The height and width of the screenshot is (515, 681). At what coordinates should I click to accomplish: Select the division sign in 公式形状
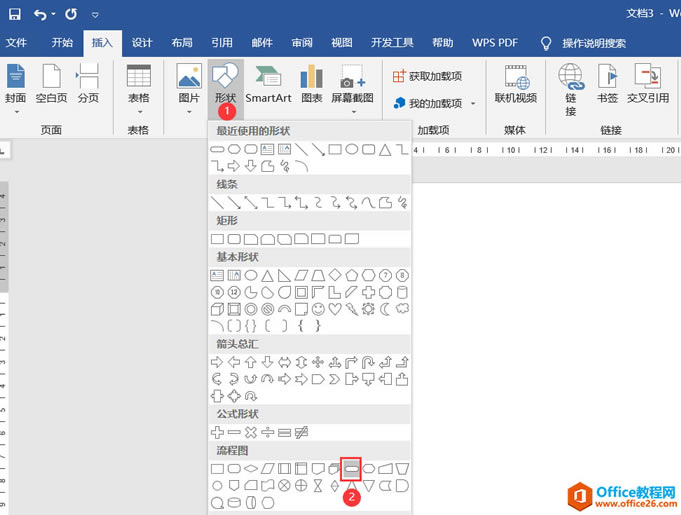click(x=268, y=432)
